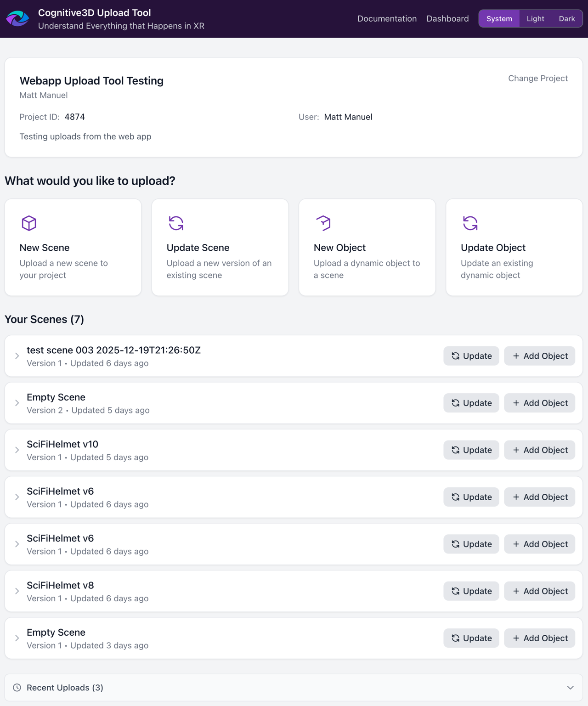Click the Update Scene refresh icon
Viewport: 588px width, 706px height.
[176, 223]
